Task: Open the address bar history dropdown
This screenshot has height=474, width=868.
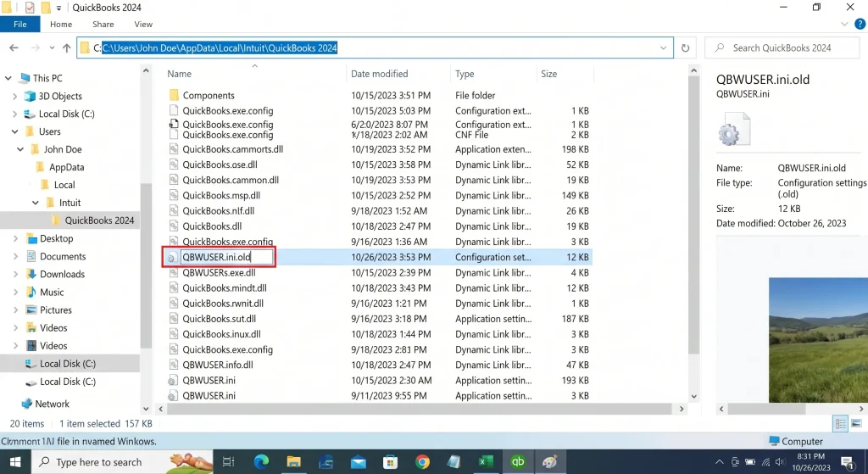Action: [x=663, y=48]
